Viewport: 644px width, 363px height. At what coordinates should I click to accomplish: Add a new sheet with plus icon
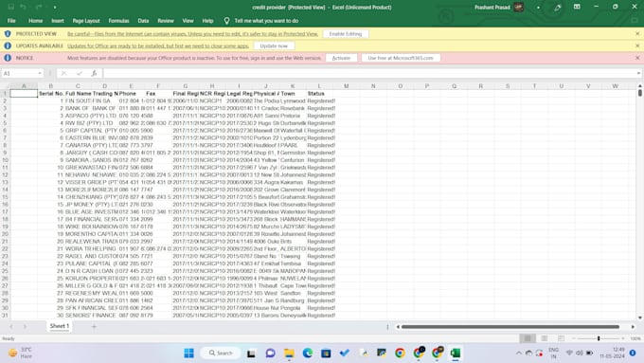pos(94,326)
